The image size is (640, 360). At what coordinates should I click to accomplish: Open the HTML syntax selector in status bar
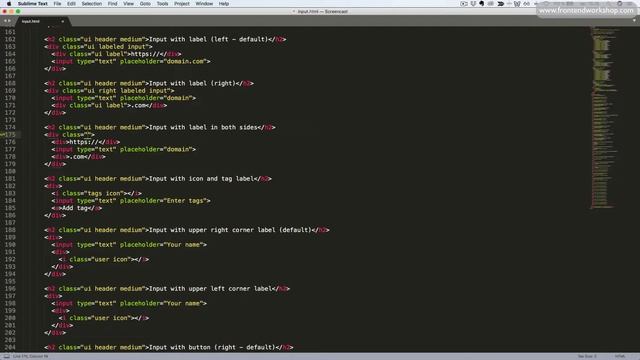620,356
